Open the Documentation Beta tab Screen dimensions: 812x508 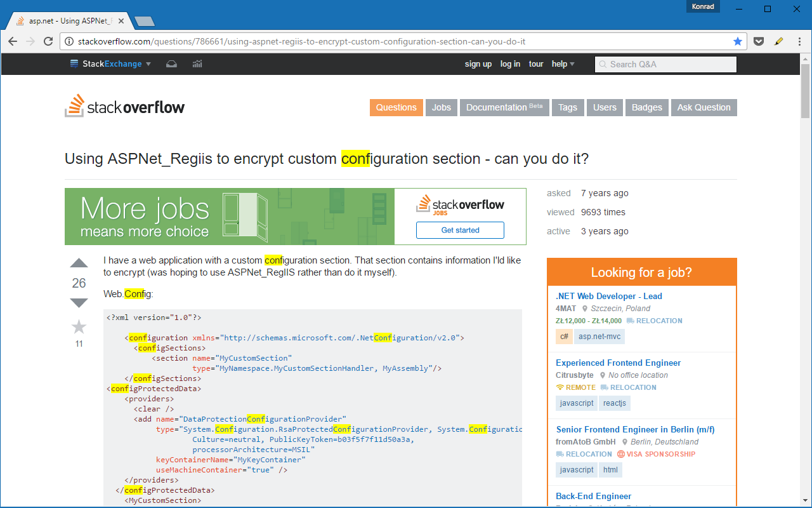coord(504,107)
